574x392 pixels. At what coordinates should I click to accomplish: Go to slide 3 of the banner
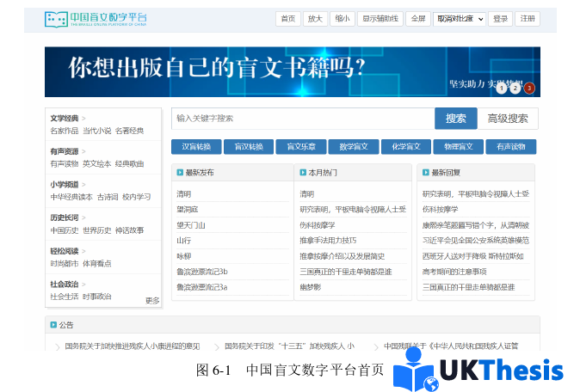pos(529,89)
